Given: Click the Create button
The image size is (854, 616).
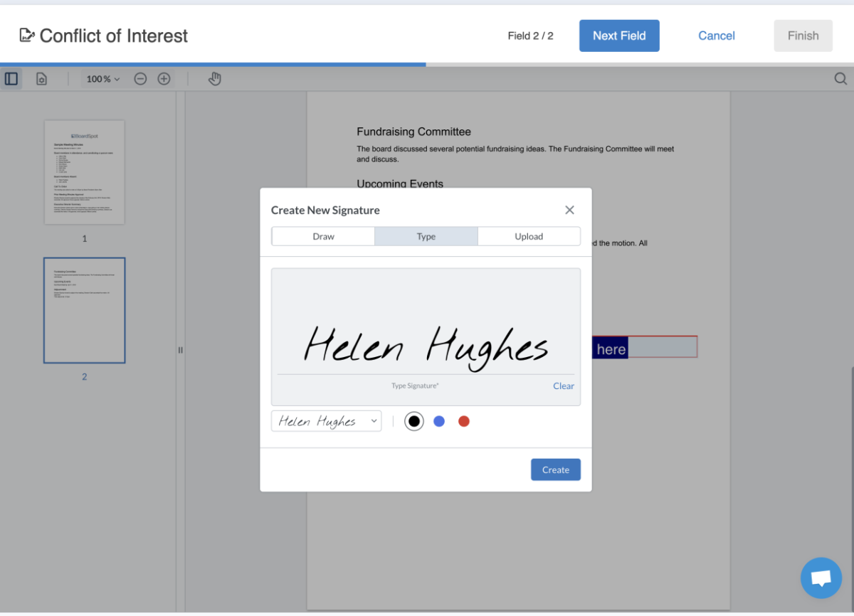Looking at the screenshot, I should [x=555, y=469].
